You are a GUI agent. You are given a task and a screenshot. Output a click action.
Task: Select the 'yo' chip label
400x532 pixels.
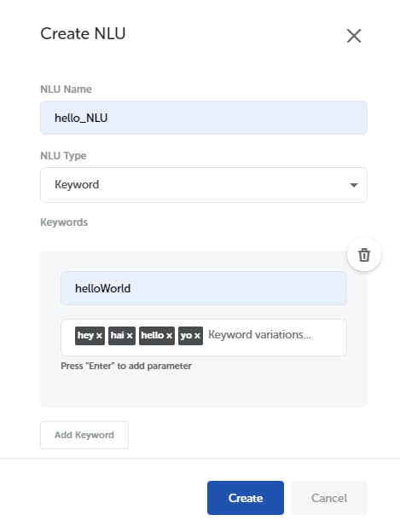click(186, 336)
